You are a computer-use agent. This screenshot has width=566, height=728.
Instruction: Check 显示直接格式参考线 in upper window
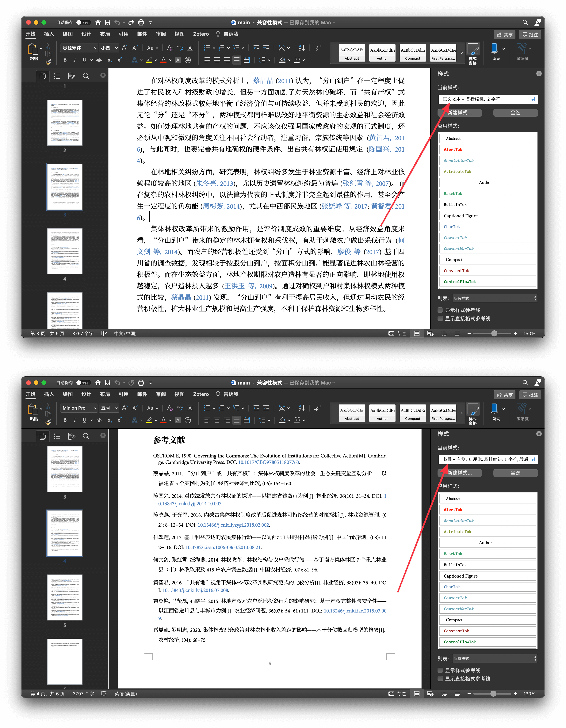440,318
